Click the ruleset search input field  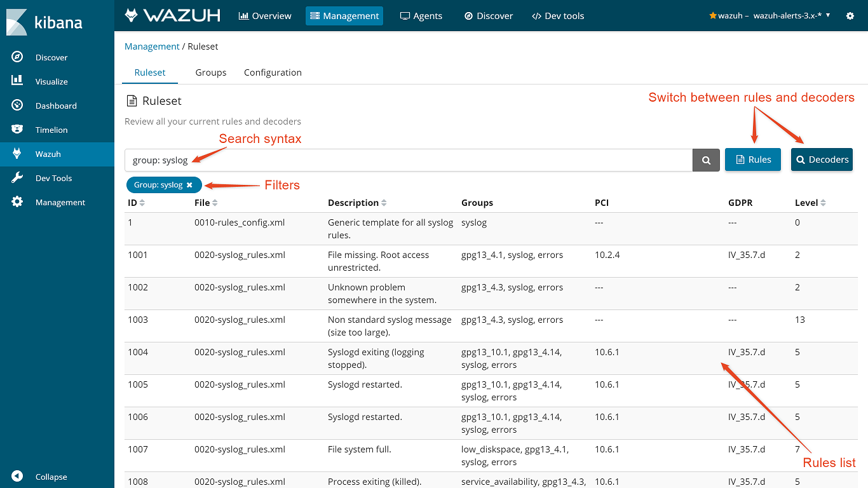point(409,160)
